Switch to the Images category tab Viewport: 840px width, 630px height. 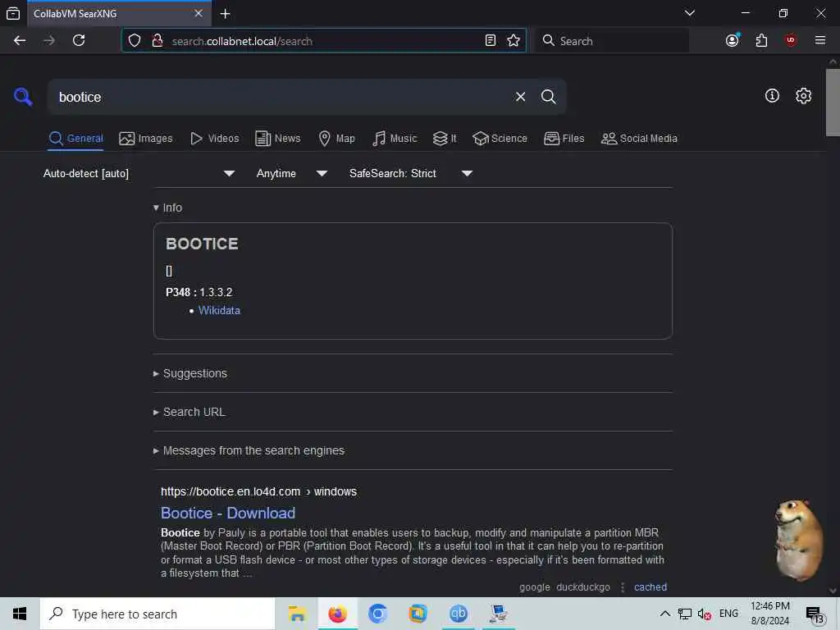click(146, 139)
